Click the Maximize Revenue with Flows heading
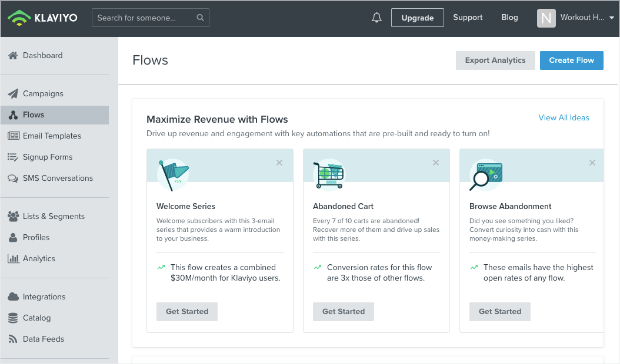This screenshot has height=364, width=620. coord(217,119)
